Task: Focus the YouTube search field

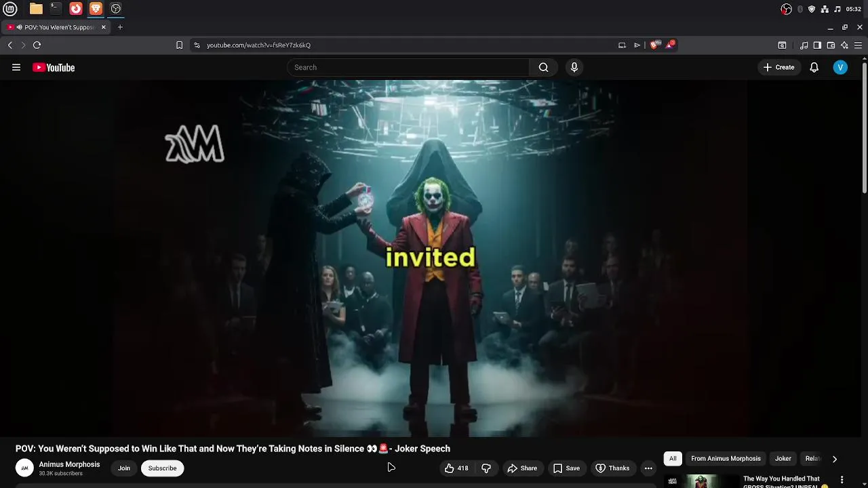Action: tap(408, 67)
